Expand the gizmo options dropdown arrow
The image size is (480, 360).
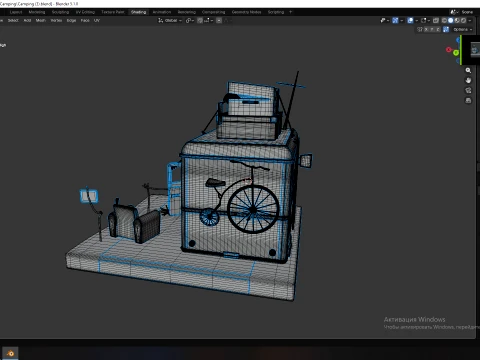tap(402, 20)
